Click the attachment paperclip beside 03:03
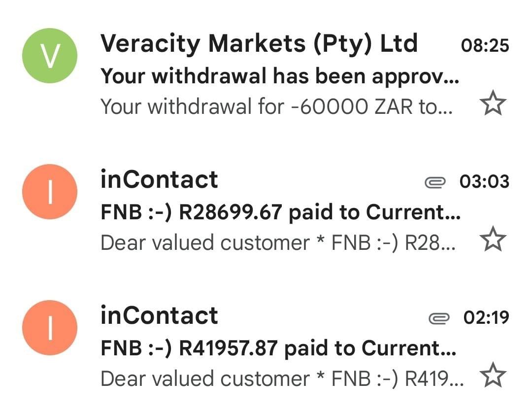 pos(435,183)
